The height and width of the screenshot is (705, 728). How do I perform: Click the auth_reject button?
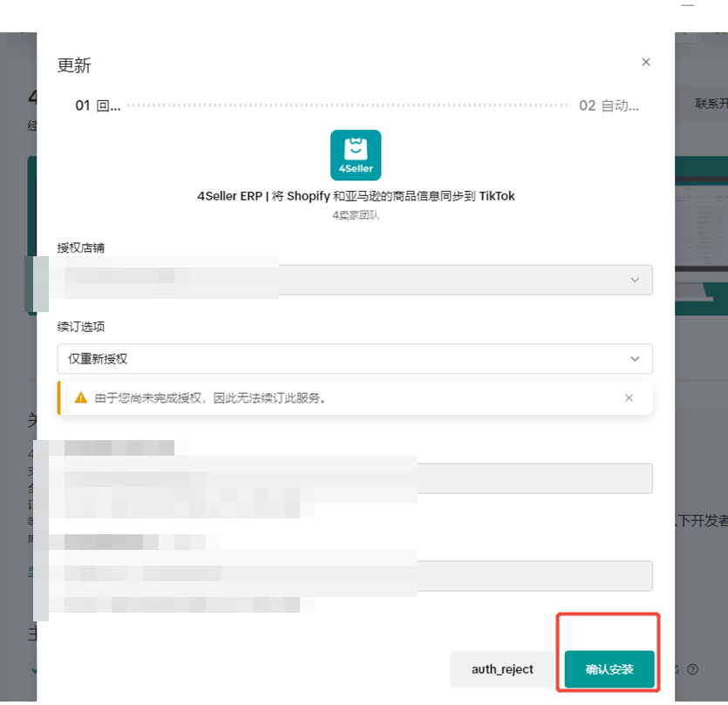coord(502,669)
